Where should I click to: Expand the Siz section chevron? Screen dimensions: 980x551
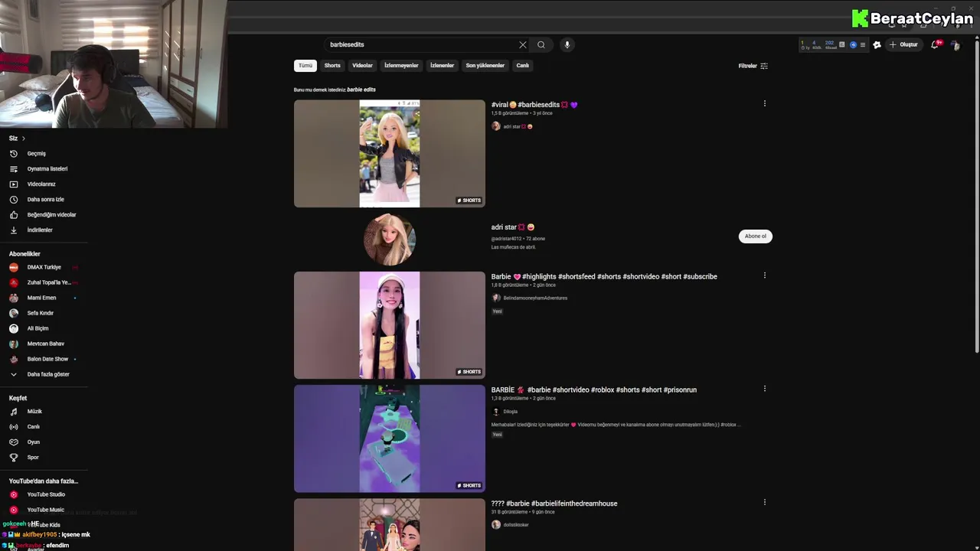pyautogui.click(x=23, y=139)
